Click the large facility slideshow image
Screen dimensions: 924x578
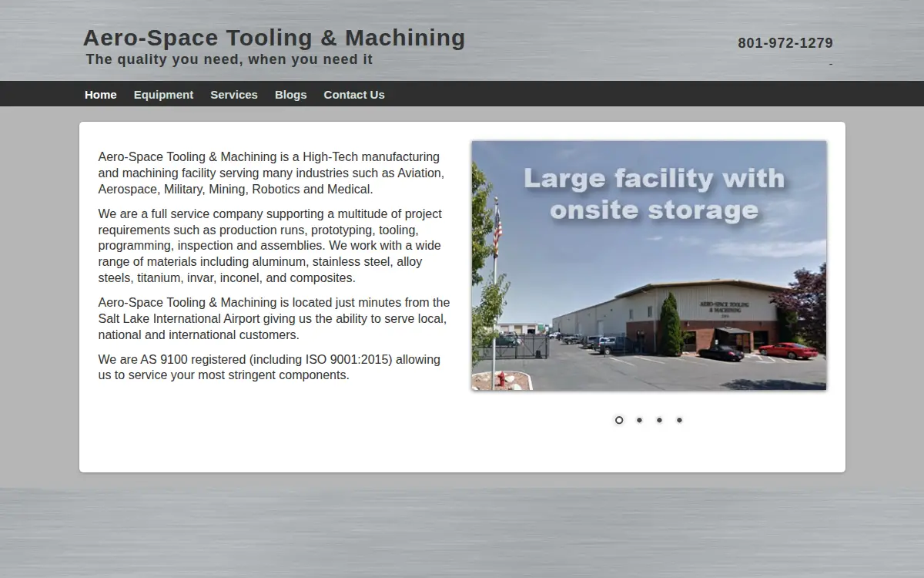649,265
